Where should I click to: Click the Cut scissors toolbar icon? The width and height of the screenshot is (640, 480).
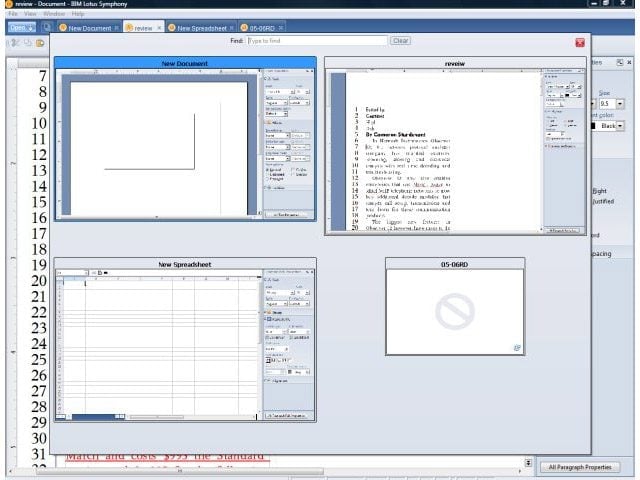tap(15, 43)
